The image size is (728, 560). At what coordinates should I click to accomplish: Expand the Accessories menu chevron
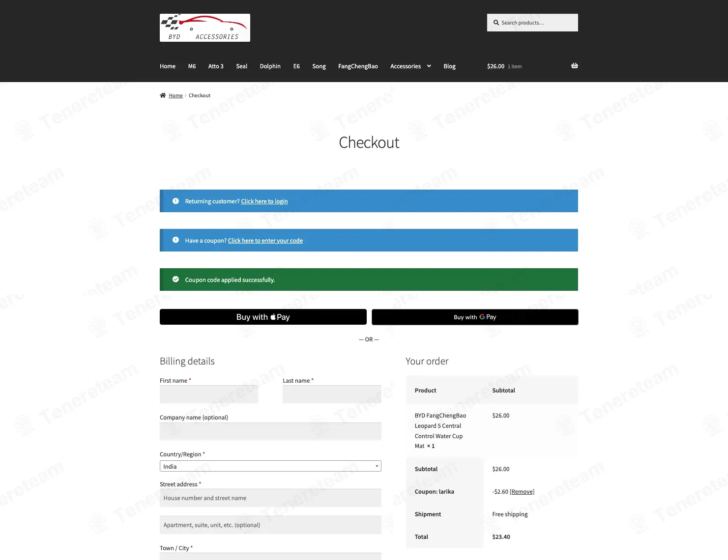click(x=429, y=66)
